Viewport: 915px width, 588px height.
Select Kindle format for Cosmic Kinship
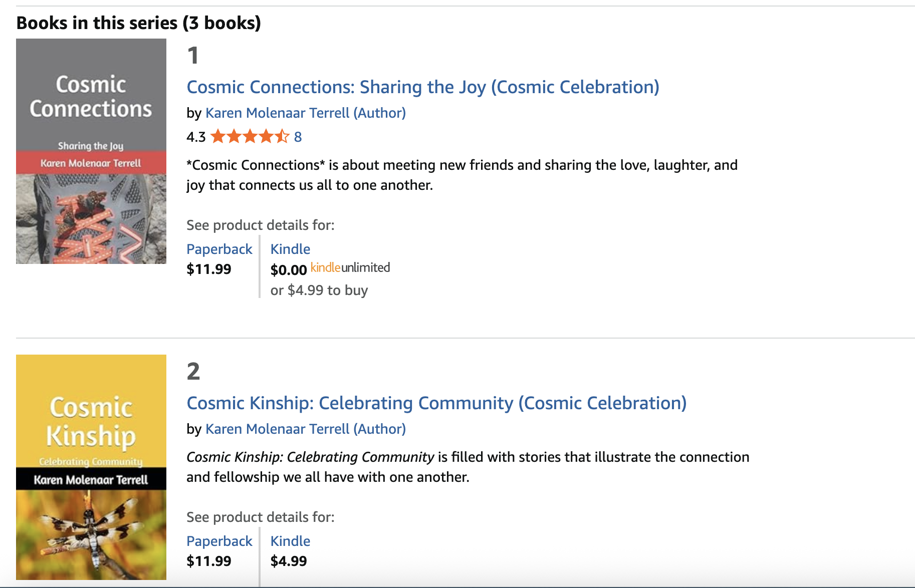(290, 541)
